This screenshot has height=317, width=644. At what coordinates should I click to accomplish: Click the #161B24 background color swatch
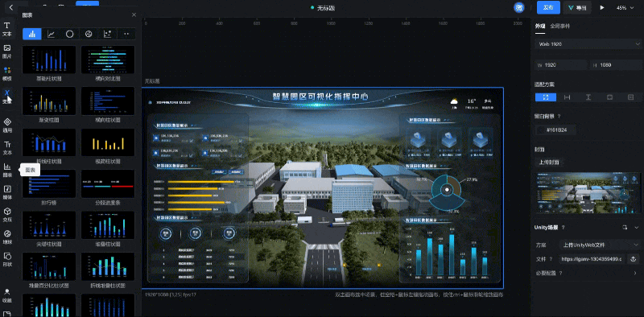[541, 130]
